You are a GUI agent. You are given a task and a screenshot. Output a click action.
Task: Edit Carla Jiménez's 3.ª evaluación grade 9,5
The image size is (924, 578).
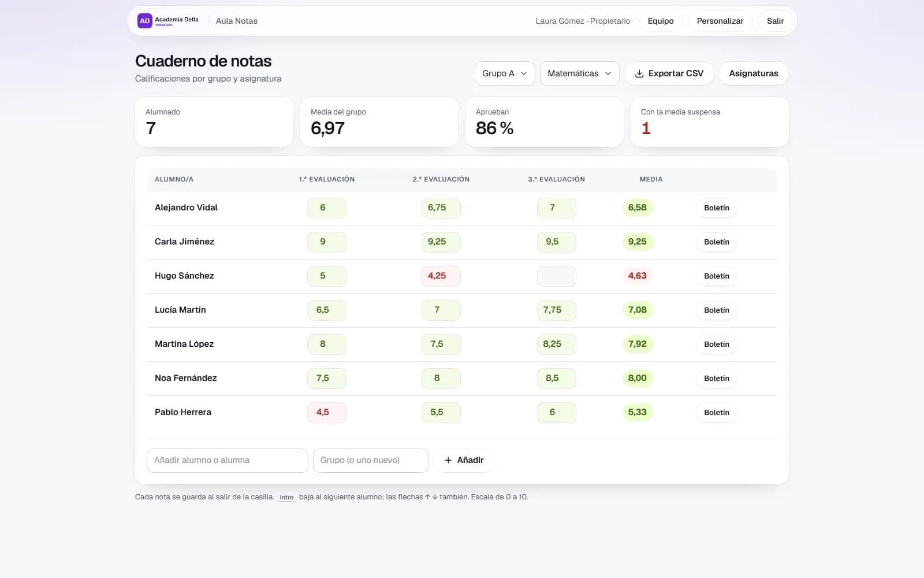[557, 242]
